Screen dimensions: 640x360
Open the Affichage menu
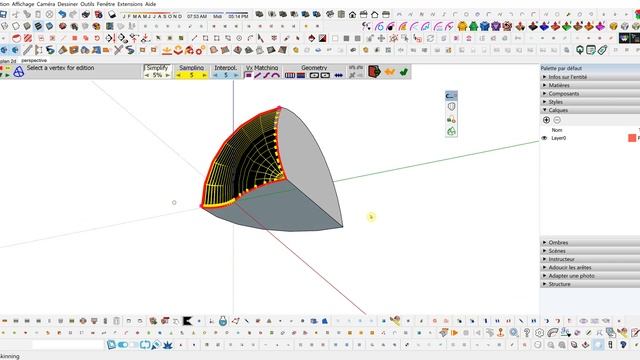tap(23, 4)
